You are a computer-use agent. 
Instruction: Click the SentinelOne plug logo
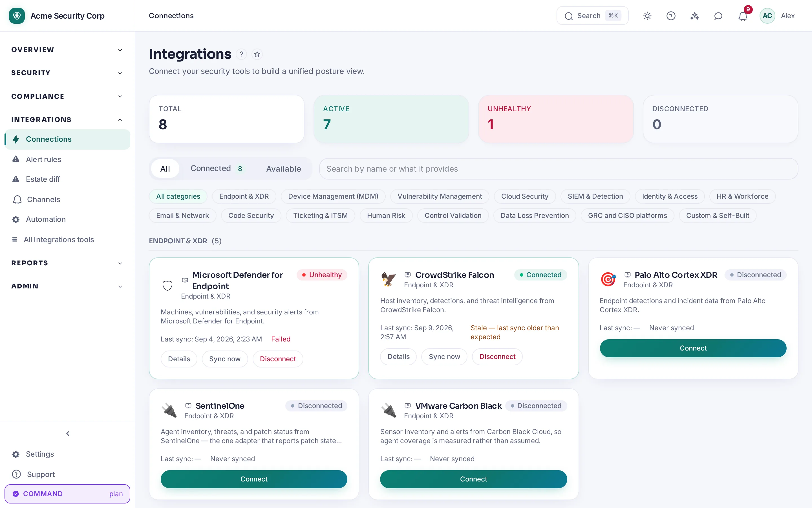tap(169, 410)
